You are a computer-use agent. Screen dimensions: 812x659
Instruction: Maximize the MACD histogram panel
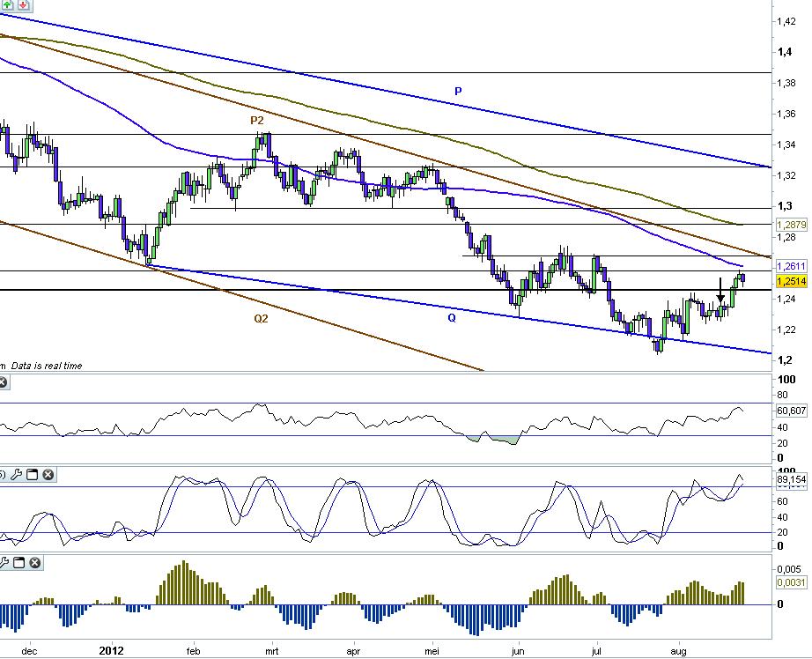coord(18,563)
